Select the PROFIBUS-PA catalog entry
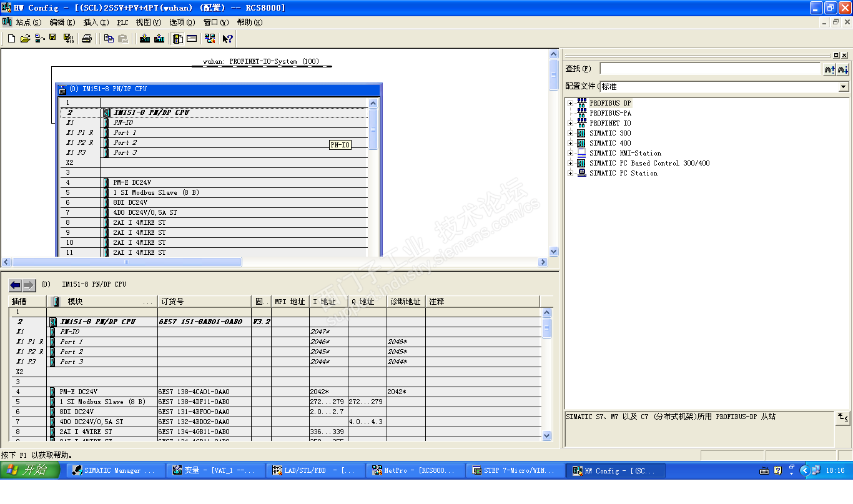The image size is (853, 504). (x=610, y=113)
